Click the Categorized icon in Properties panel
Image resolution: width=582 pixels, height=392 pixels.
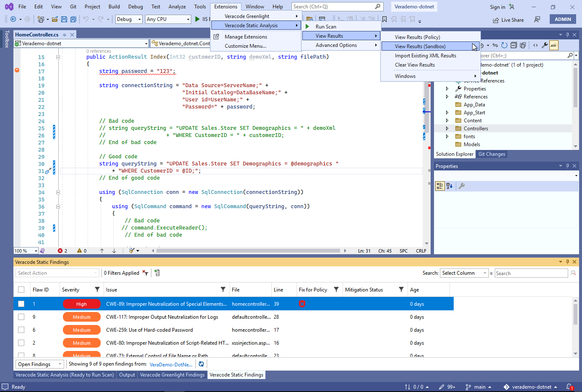tap(440, 186)
